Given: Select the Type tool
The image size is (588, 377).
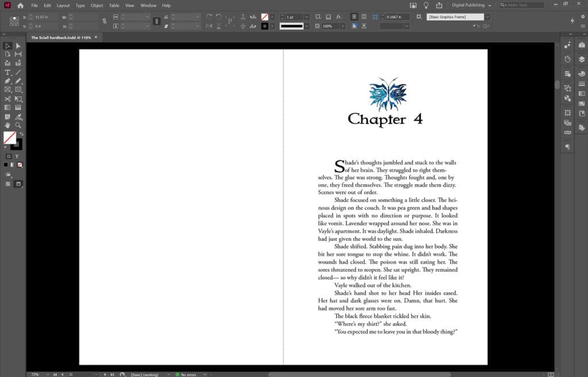Looking at the screenshot, I should pyautogui.click(x=7, y=72).
